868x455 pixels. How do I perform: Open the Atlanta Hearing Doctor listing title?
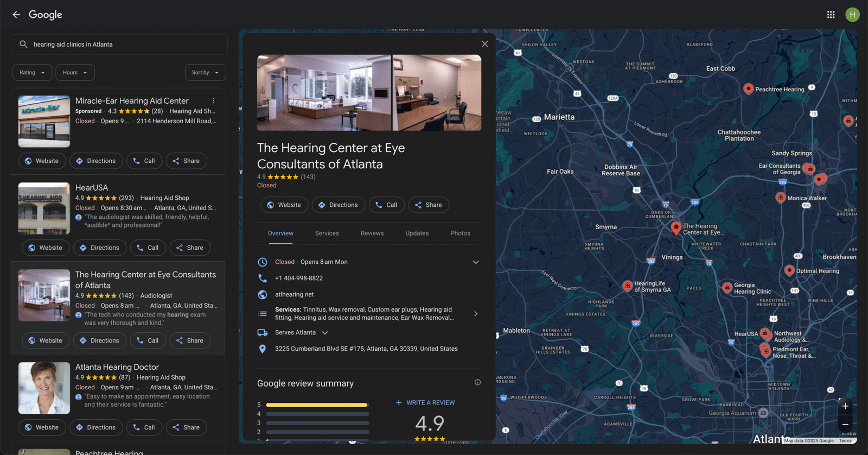coord(117,368)
